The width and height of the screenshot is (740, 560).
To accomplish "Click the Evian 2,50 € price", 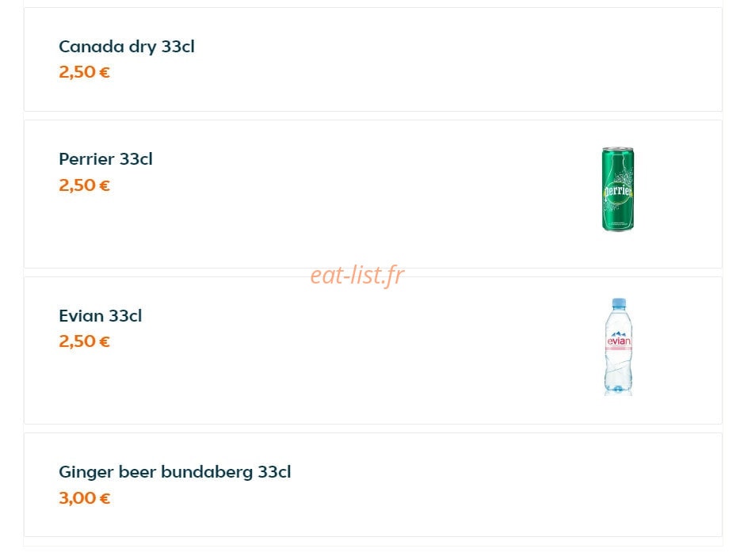I will [x=85, y=341].
